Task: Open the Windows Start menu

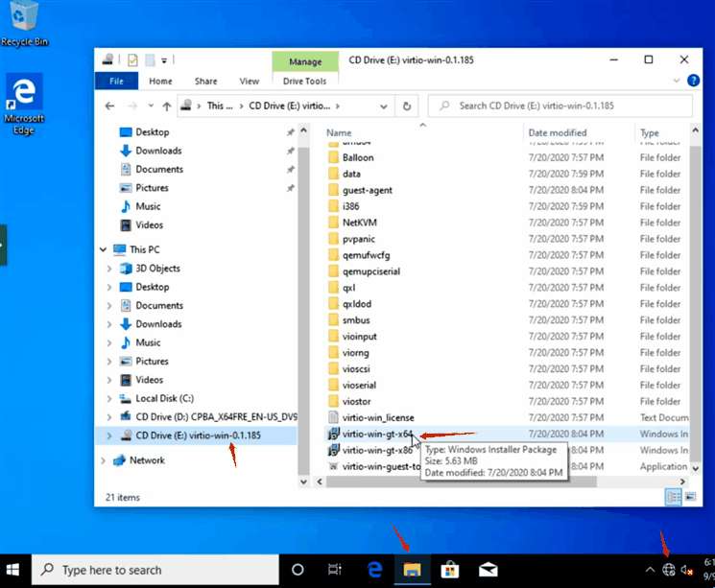Action: [12, 570]
